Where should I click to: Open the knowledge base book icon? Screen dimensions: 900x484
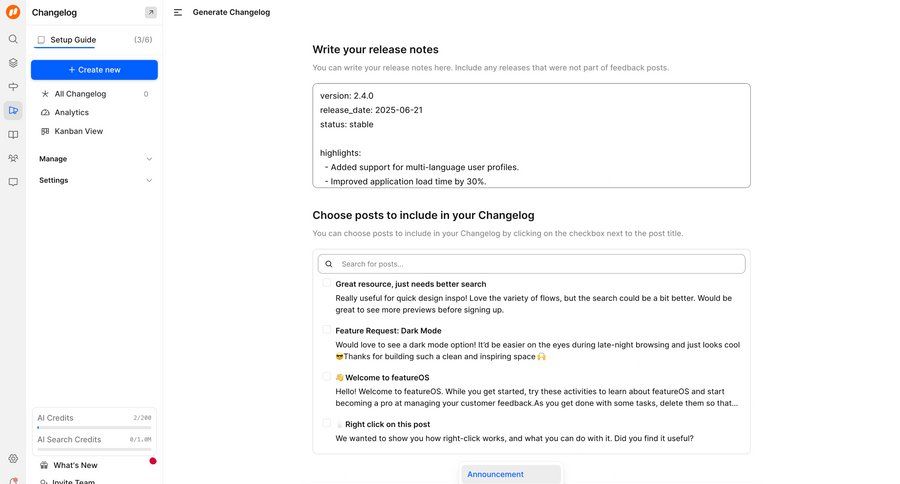13,135
